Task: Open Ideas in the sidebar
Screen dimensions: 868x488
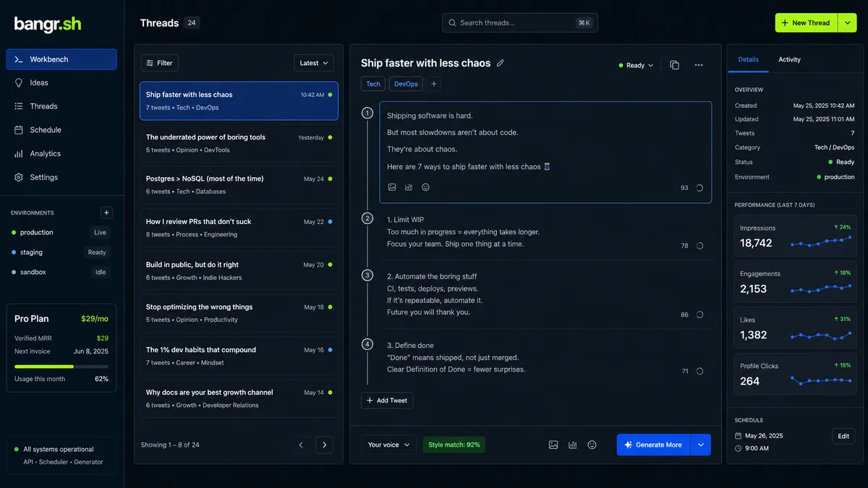Action: 61,82
